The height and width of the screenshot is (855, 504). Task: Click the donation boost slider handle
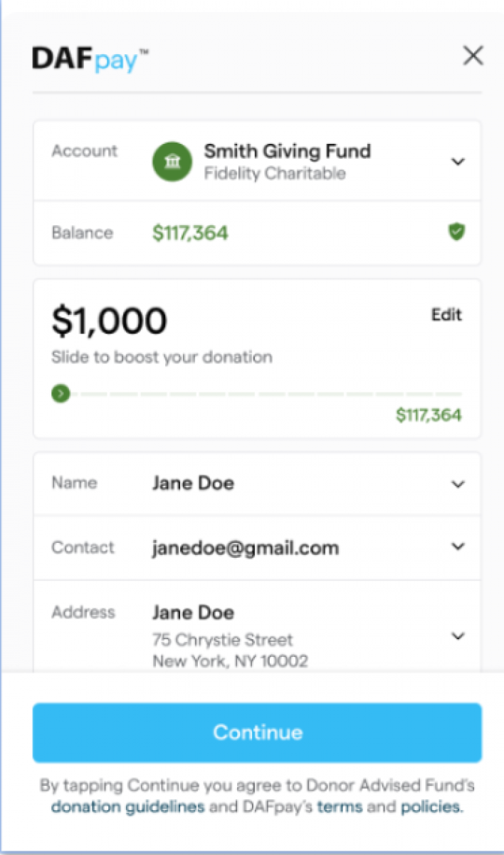(x=61, y=393)
